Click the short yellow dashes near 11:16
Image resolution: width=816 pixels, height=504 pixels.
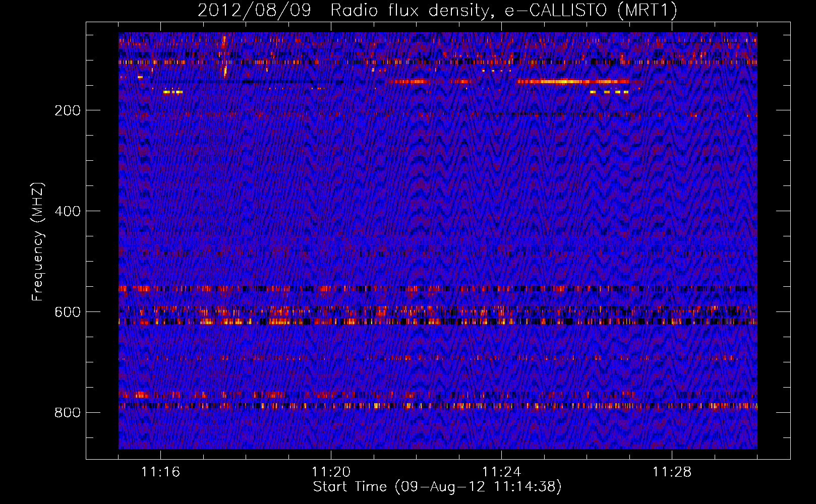(x=173, y=92)
